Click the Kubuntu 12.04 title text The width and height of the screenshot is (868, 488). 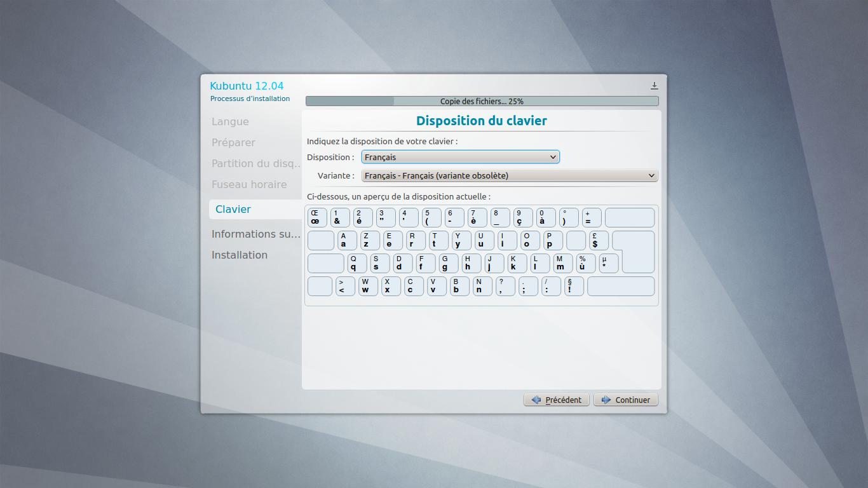[x=247, y=86]
